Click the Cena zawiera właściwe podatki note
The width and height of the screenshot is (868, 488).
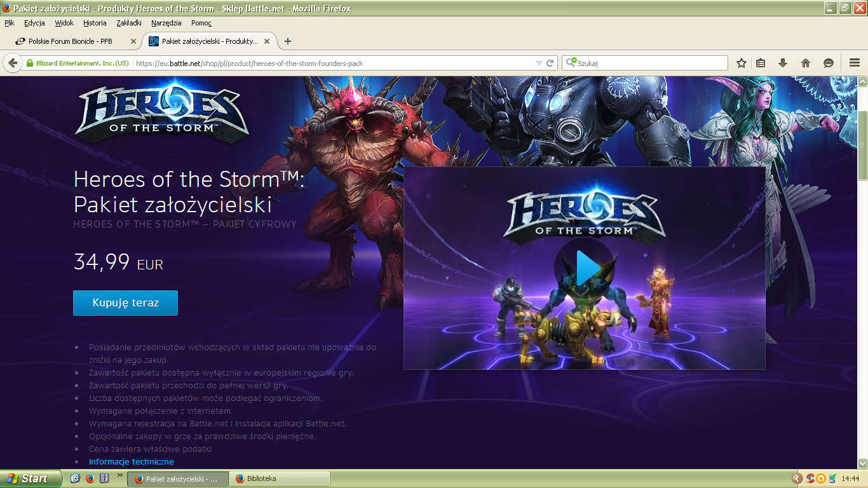click(x=151, y=449)
